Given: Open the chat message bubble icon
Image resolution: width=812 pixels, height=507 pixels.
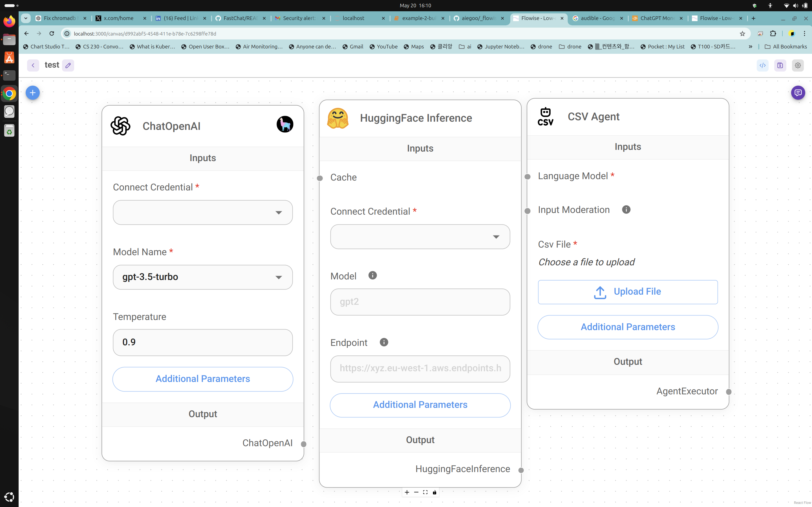Looking at the screenshot, I should [798, 93].
